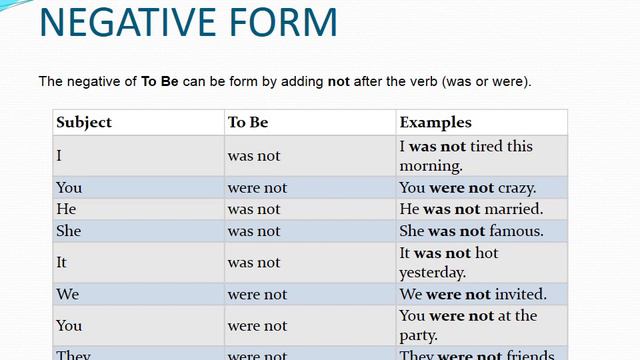Click example 'It was not hot yesterday'
Screen dimensions: 640x360
point(449,262)
